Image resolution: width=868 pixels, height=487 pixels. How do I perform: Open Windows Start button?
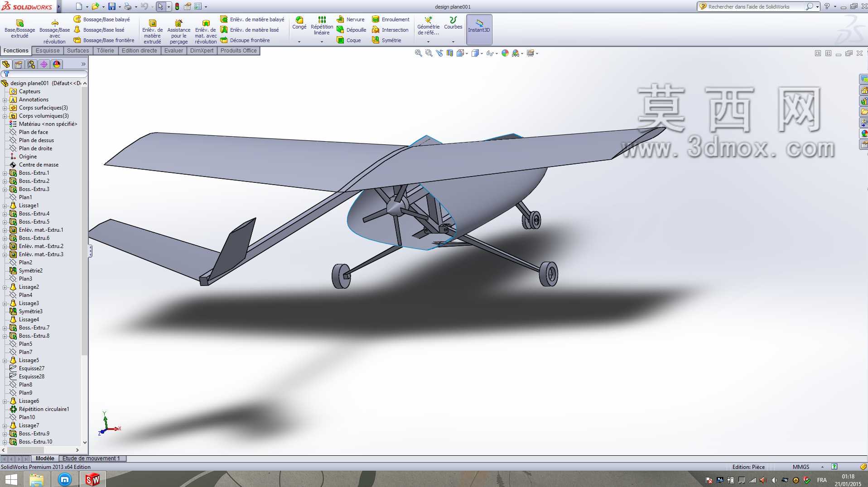(x=11, y=479)
